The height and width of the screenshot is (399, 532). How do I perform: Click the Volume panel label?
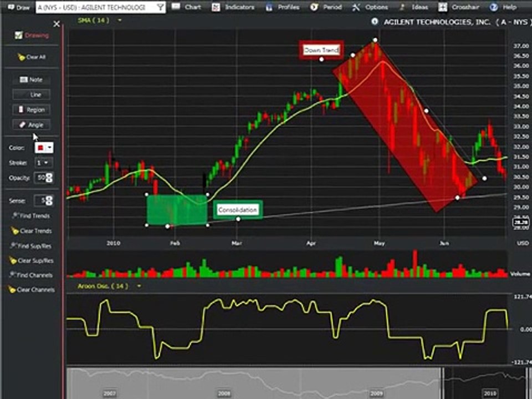pyautogui.click(x=520, y=274)
